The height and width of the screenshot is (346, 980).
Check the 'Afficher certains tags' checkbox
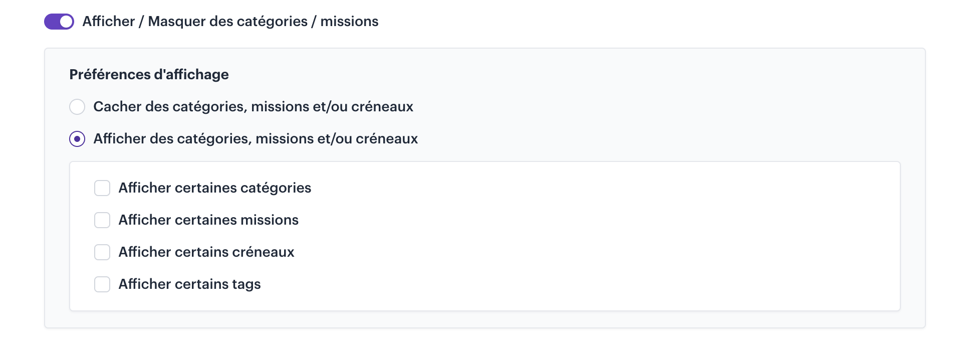pos(102,284)
